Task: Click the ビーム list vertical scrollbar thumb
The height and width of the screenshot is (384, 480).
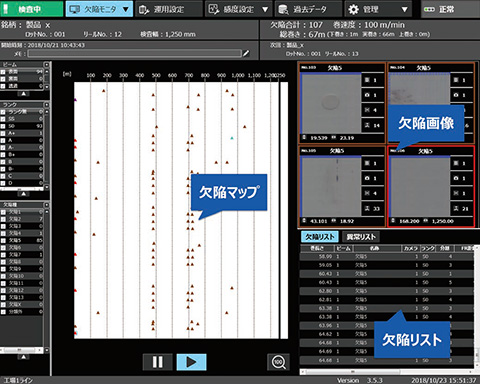Action: coord(47,79)
